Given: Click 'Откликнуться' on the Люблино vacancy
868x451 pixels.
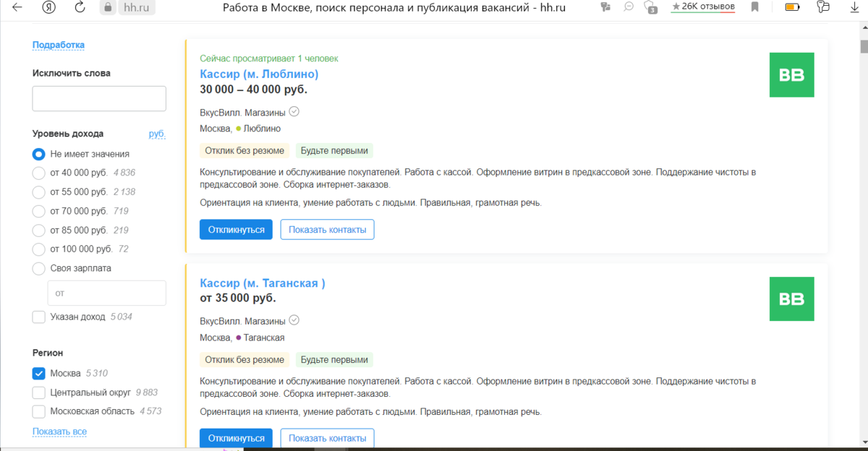Looking at the screenshot, I should click(x=236, y=230).
